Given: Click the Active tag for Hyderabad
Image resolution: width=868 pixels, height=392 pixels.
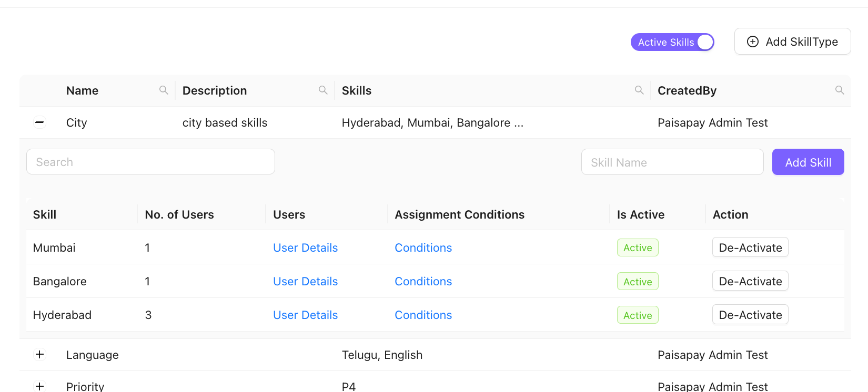Looking at the screenshot, I should (x=638, y=315).
